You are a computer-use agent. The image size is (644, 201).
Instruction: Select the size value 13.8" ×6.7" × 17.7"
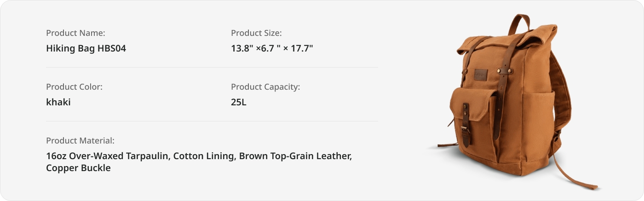tap(272, 48)
